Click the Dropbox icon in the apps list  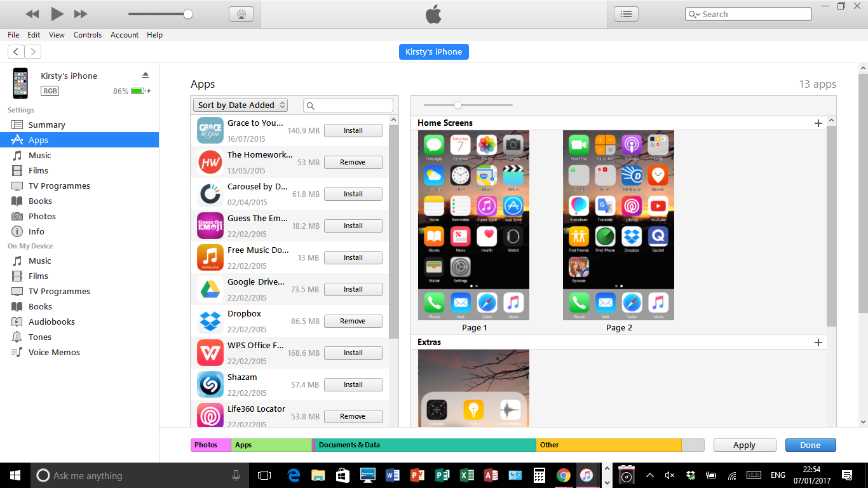coord(210,321)
